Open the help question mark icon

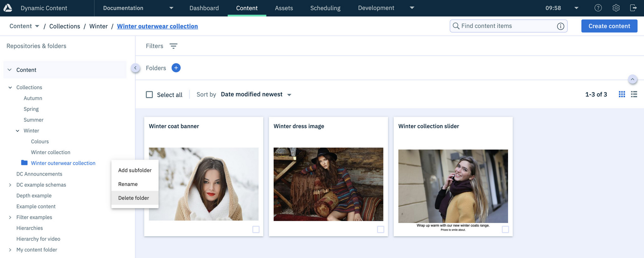(598, 8)
